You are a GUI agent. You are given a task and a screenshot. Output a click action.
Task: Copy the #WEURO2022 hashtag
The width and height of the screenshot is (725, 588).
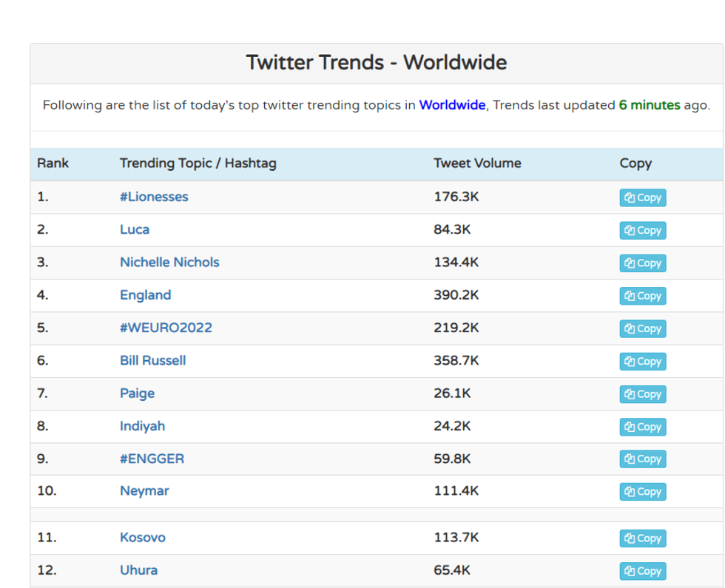click(x=642, y=328)
